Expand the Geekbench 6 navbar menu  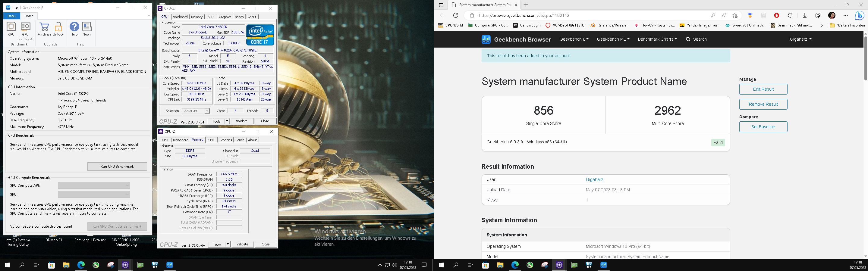pyautogui.click(x=574, y=39)
